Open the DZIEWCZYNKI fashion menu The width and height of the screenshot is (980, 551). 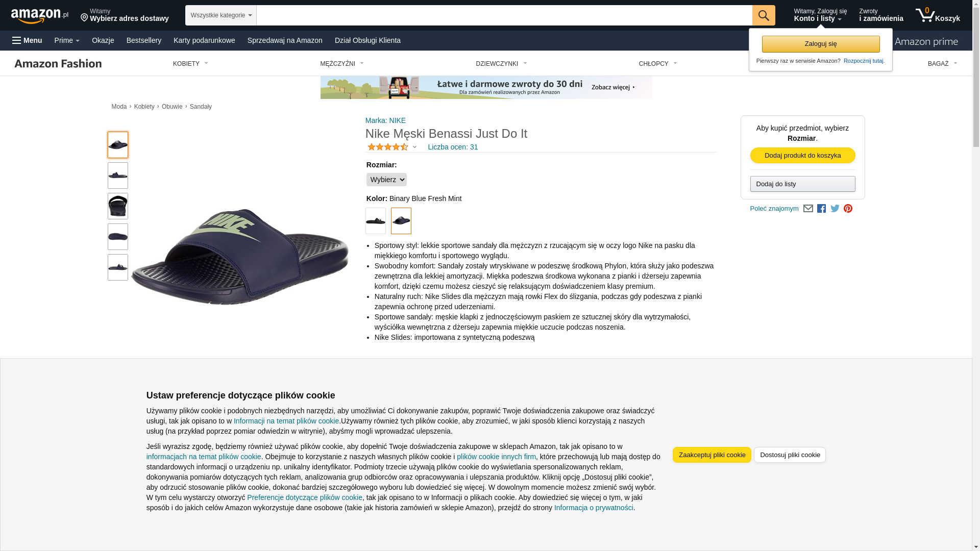501,64
